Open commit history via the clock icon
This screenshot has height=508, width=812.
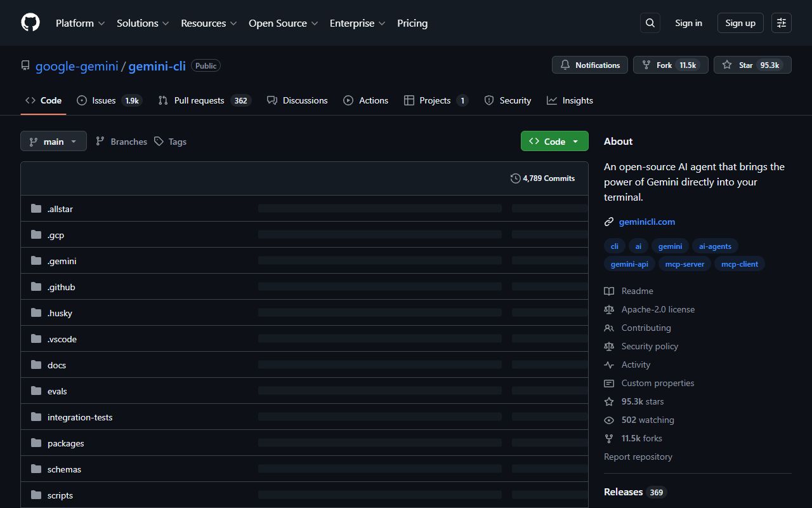click(x=515, y=178)
